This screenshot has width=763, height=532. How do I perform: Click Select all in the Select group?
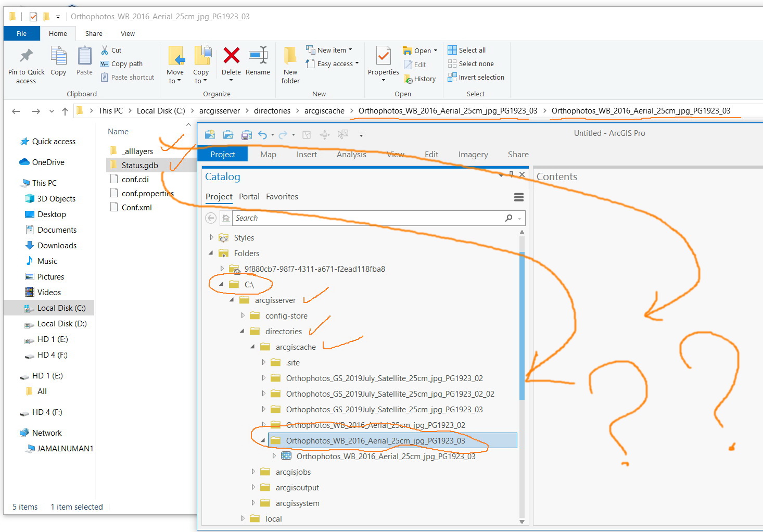click(x=467, y=50)
